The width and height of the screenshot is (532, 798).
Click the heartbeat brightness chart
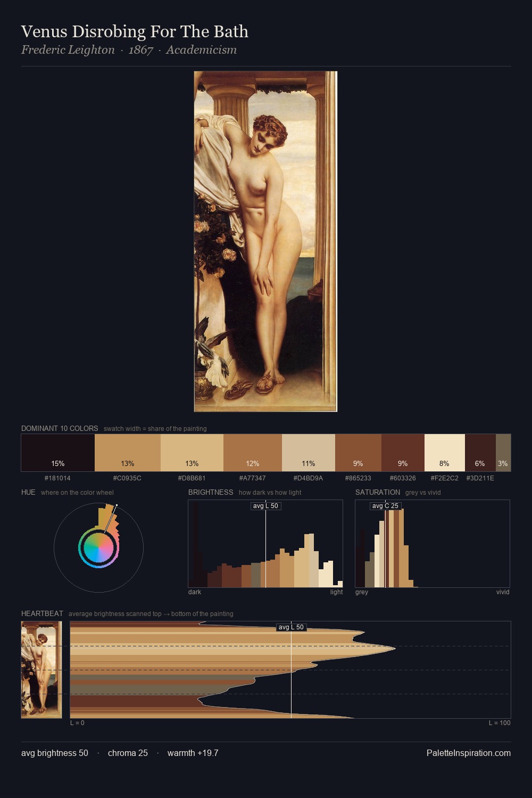click(290, 670)
